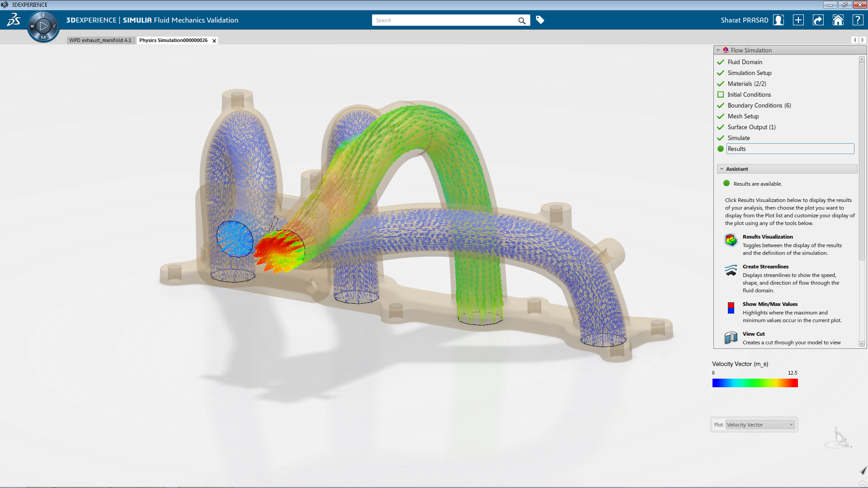Click the Create Streamlines icon
868x488 pixels.
point(731,270)
